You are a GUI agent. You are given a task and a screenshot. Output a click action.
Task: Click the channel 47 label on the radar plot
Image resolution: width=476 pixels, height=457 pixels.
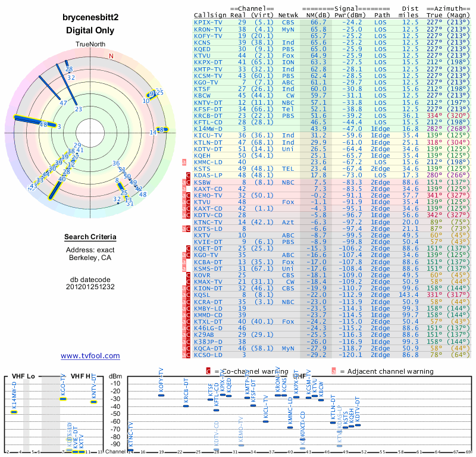click(x=63, y=103)
